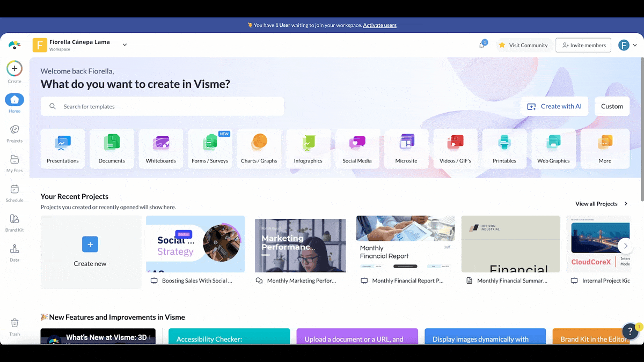The height and width of the screenshot is (362, 644).
Task: Open the More categories tile
Action: click(605, 149)
